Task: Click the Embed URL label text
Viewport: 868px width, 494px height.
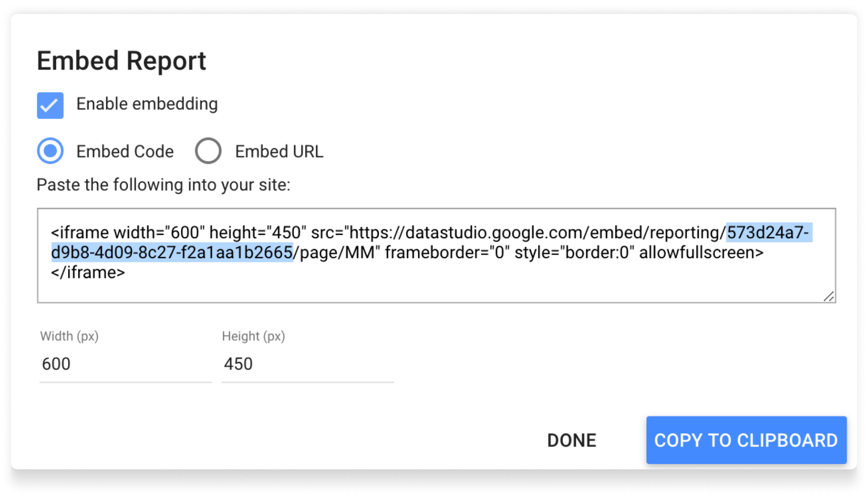Action: tap(279, 151)
